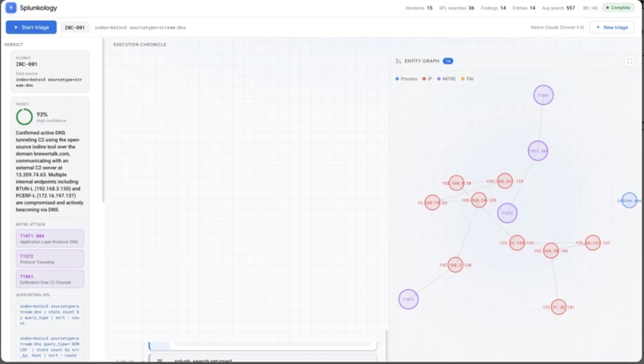This screenshot has height=364, width=644.
Task: Click the verdict panel scrollbar
Action: pos(103,121)
